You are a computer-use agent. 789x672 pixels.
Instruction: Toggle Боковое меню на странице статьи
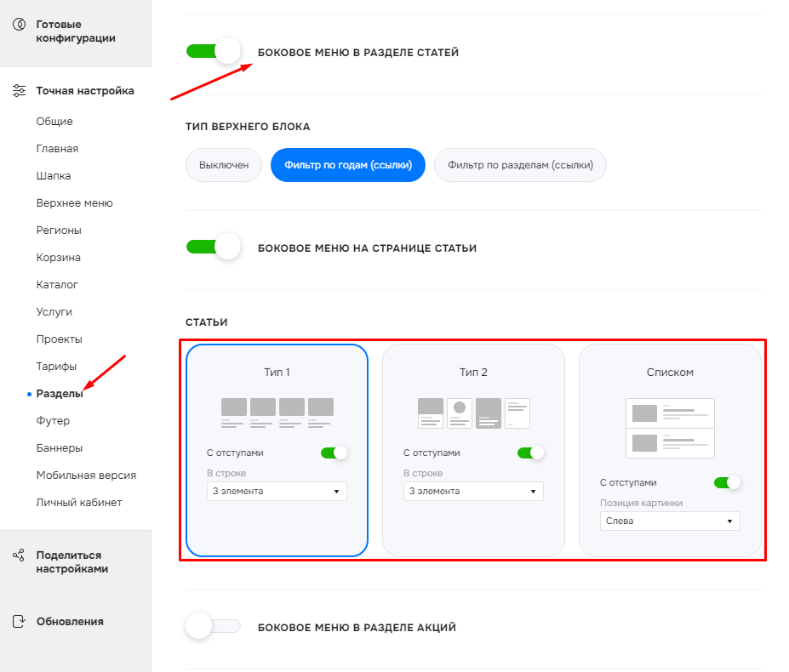[214, 247]
